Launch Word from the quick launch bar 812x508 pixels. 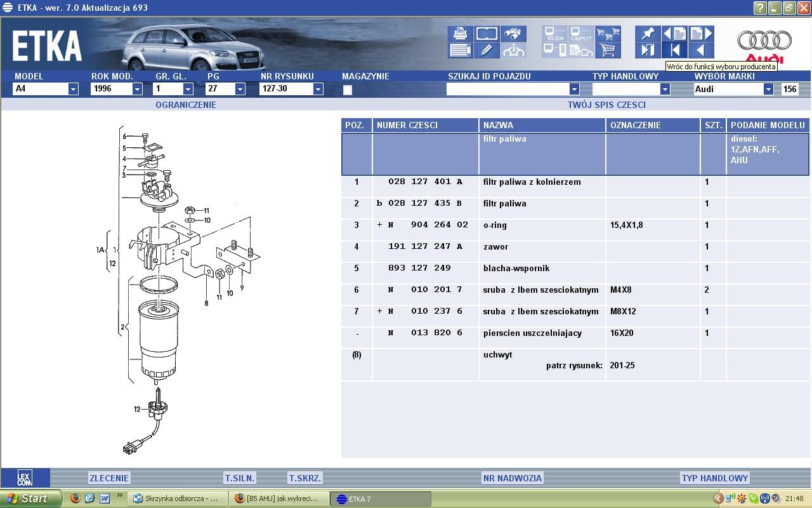pyautogui.click(x=104, y=498)
